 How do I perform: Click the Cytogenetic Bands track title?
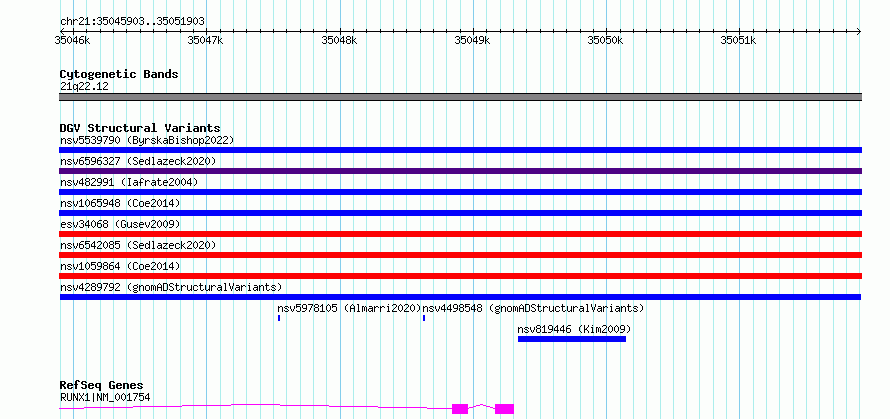pos(119,74)
